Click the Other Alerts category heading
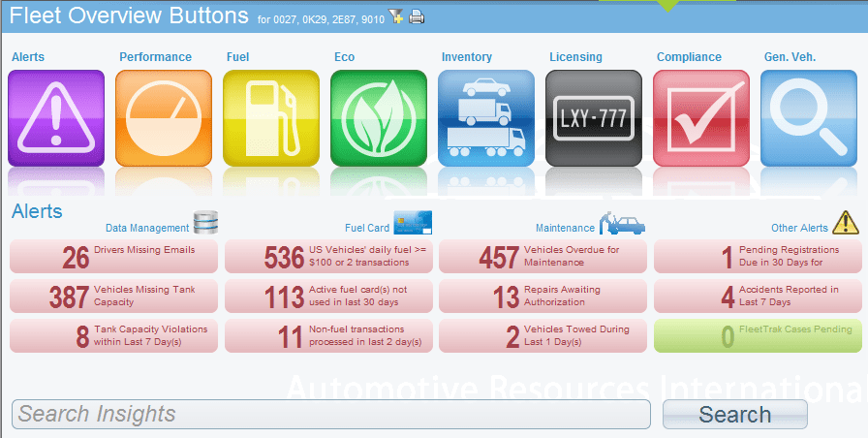This screenshot has width=868, height=438. [x=799, y=228]
